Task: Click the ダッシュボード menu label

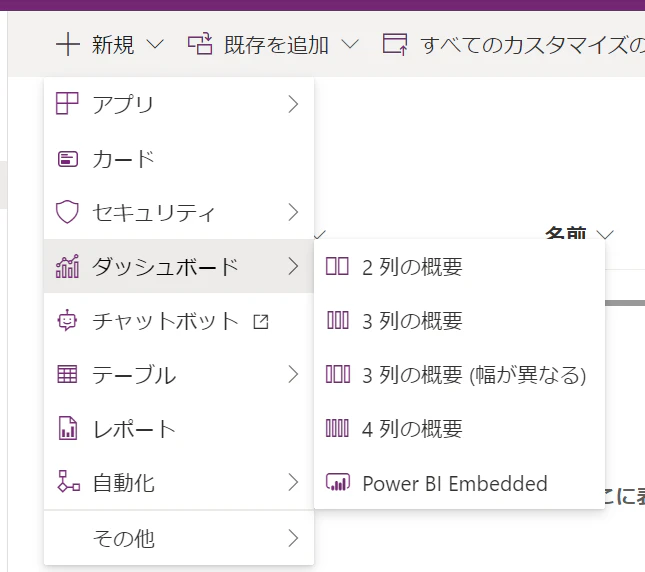Action: (165, 266)
